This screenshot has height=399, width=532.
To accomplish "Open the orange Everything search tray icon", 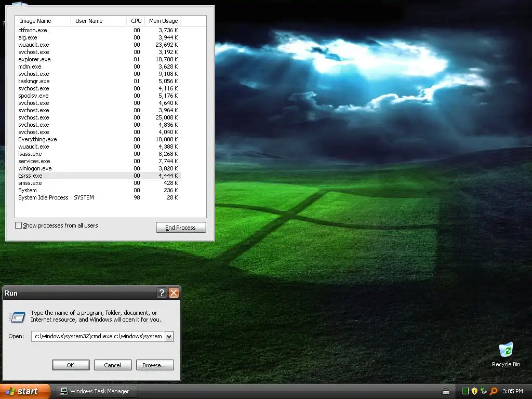I will coord(494,391).
